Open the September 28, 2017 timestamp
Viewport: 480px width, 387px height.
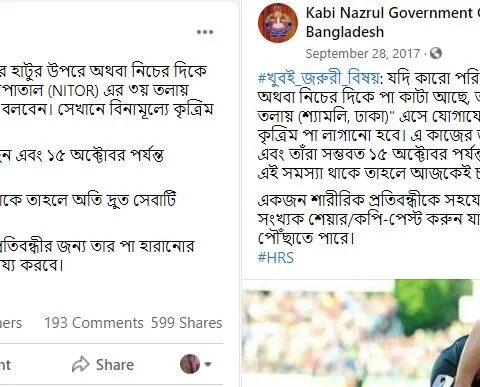coord(363,54)
